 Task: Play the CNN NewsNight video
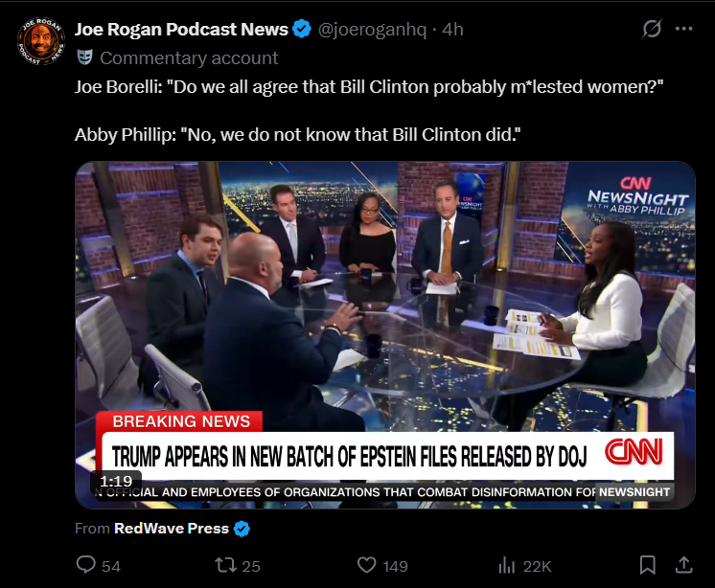(x=385, y=335)
